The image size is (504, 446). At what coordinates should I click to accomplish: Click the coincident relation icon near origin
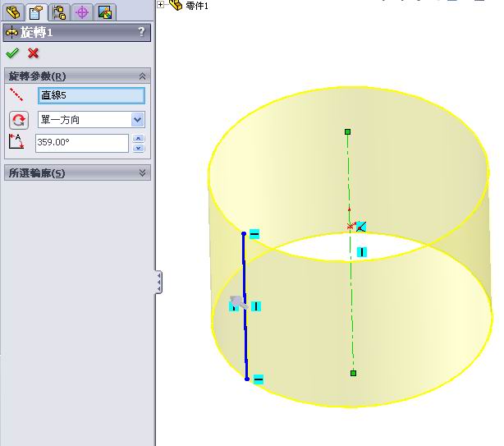361,227
